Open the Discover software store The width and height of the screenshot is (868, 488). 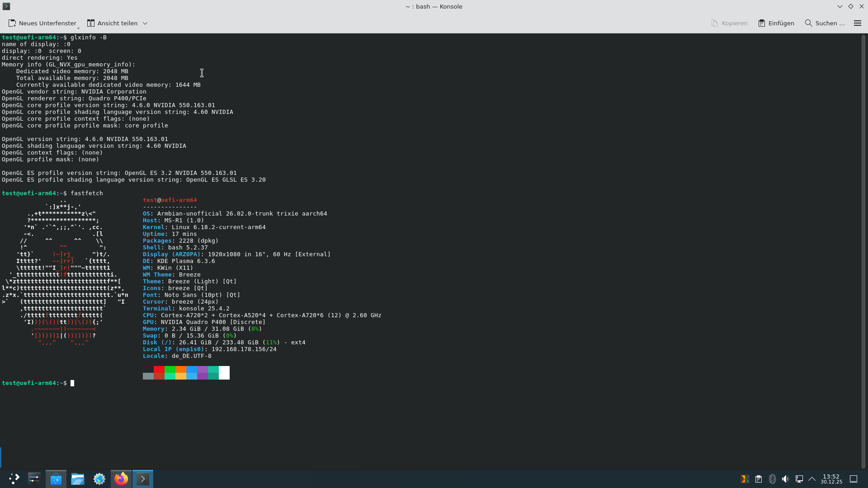(x=56, y=479)
